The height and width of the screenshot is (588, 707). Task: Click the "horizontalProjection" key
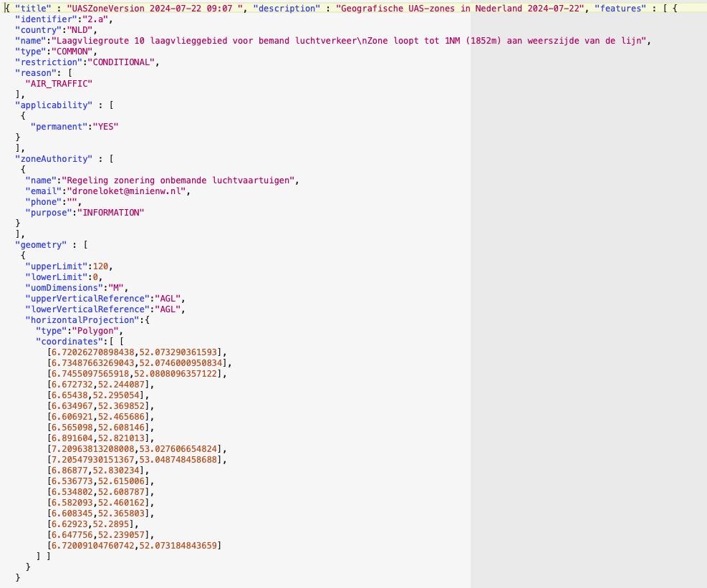coord(82,320)
